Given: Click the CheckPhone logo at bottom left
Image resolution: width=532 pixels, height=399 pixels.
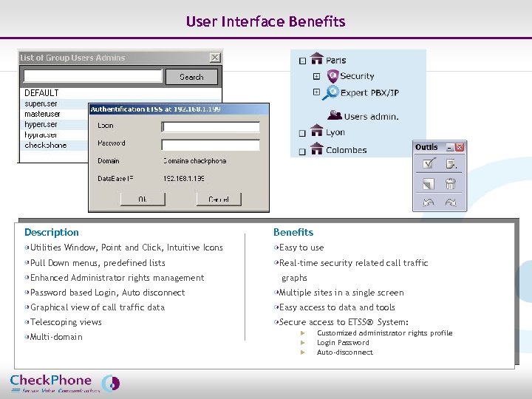Looking at the screenshot, I should (65, 383).
